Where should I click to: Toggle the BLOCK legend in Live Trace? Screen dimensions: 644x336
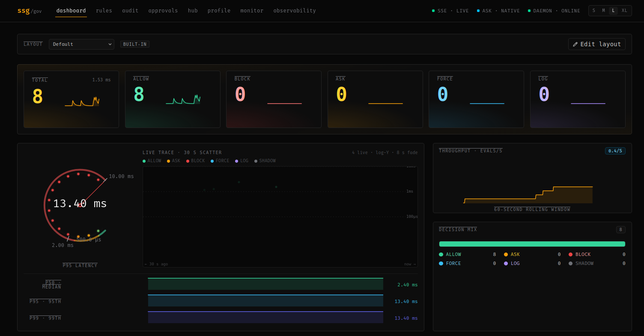point(195,161)
